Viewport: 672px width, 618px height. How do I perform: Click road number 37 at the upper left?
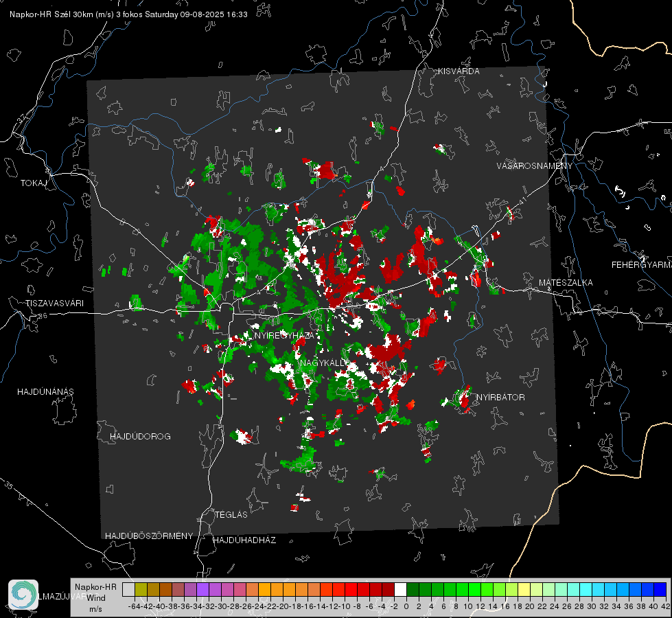pos(21,119)
